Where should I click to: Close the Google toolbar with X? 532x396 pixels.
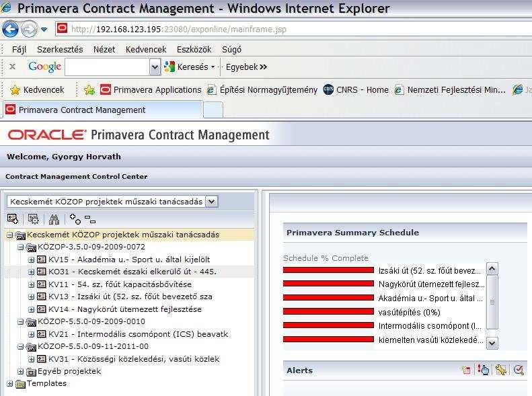13,67
